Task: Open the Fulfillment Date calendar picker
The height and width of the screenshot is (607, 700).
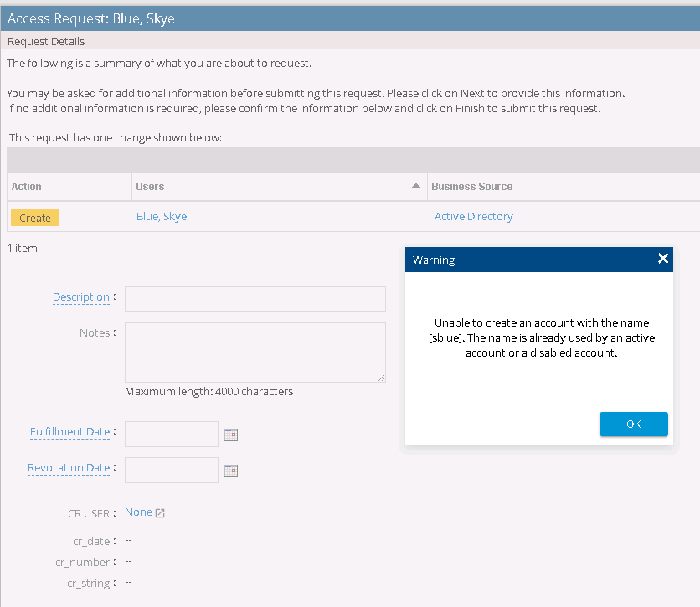Action: 231,435
